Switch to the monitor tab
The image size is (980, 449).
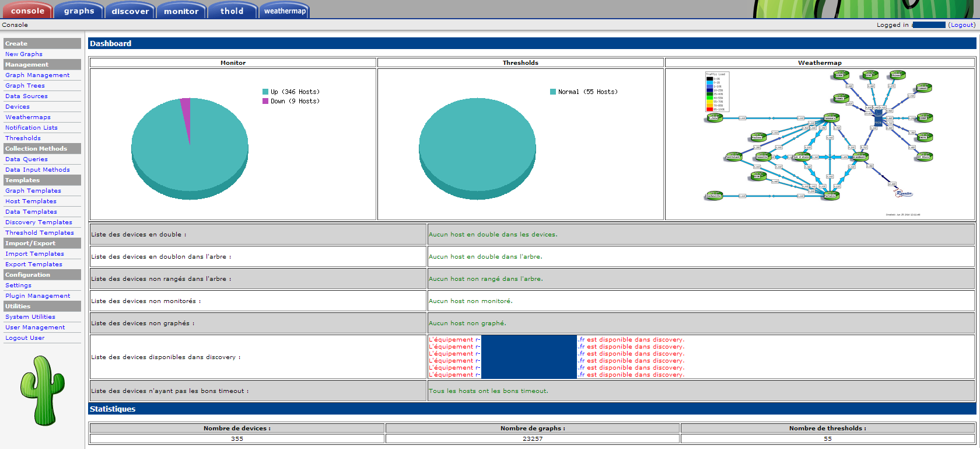click(181, 11)
